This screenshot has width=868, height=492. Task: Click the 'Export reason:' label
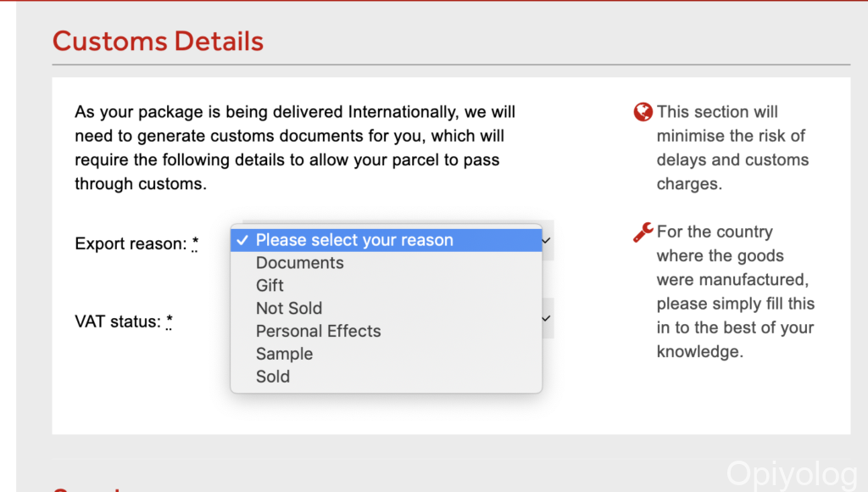click(130, 244)
